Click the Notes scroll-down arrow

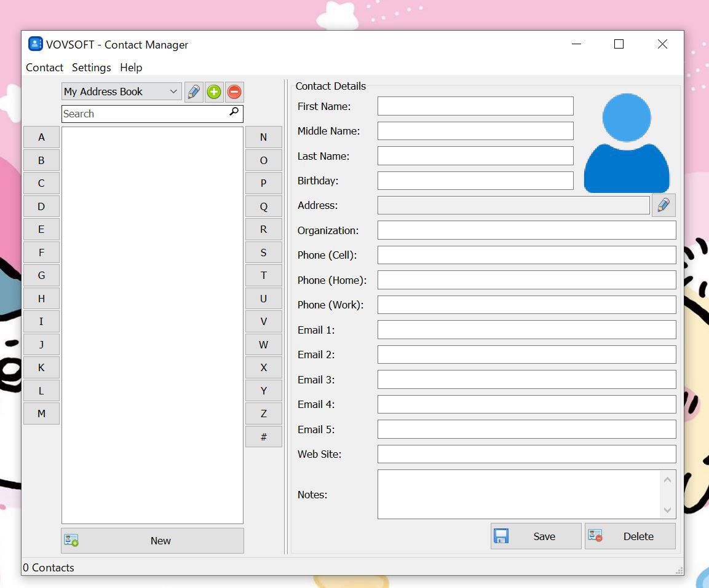(668, 510)
